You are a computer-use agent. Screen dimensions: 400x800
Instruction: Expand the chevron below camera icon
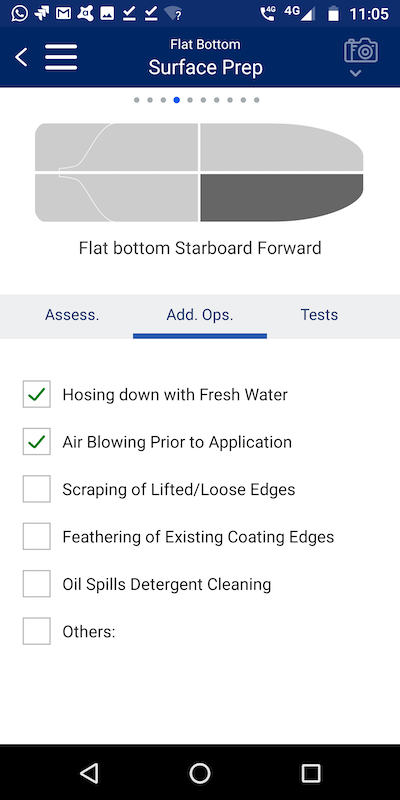[x=356, y=73]
